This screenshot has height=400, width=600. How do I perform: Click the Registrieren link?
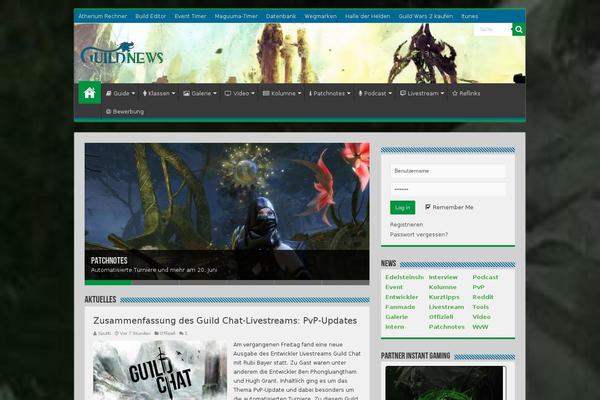[406, 224]
